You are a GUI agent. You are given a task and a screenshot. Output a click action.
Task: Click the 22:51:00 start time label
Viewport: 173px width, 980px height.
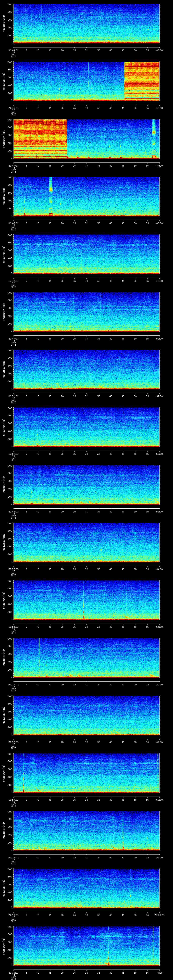pos(13,454)
